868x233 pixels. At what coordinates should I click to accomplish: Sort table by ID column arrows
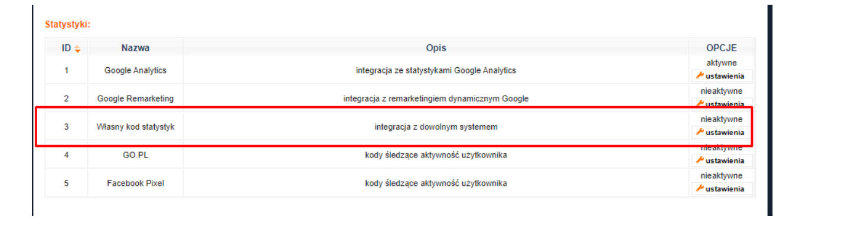tap(77, 49)
